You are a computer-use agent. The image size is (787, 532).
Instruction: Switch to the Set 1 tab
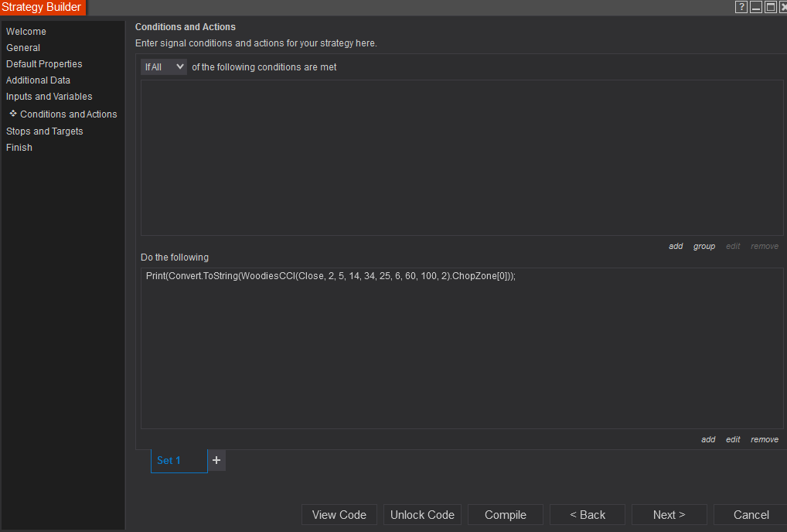[169, 460]
